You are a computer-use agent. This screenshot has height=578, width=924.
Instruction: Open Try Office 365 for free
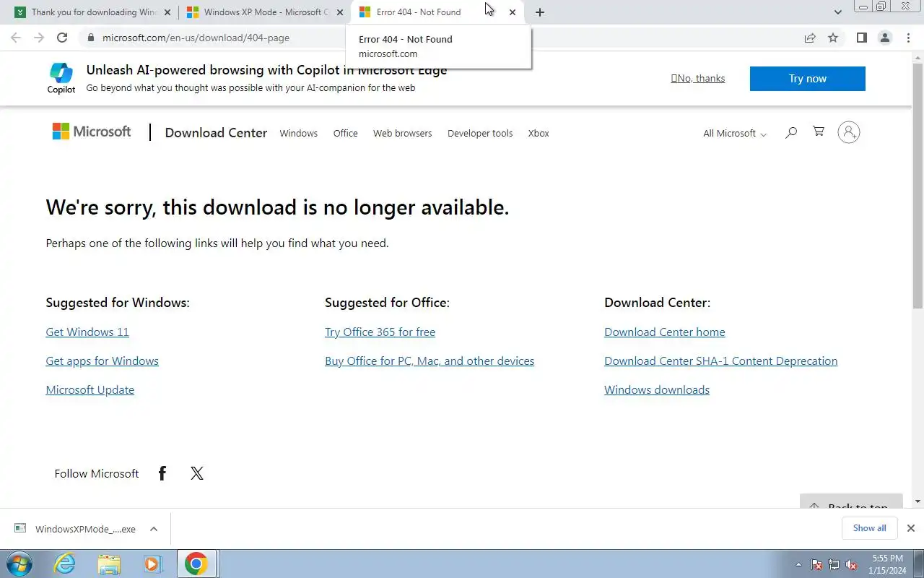point(380,332)
